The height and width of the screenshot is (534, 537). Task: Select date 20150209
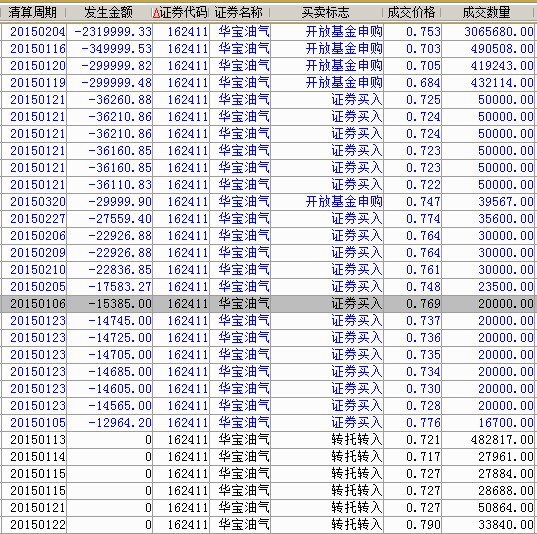[x=38, y=253]
